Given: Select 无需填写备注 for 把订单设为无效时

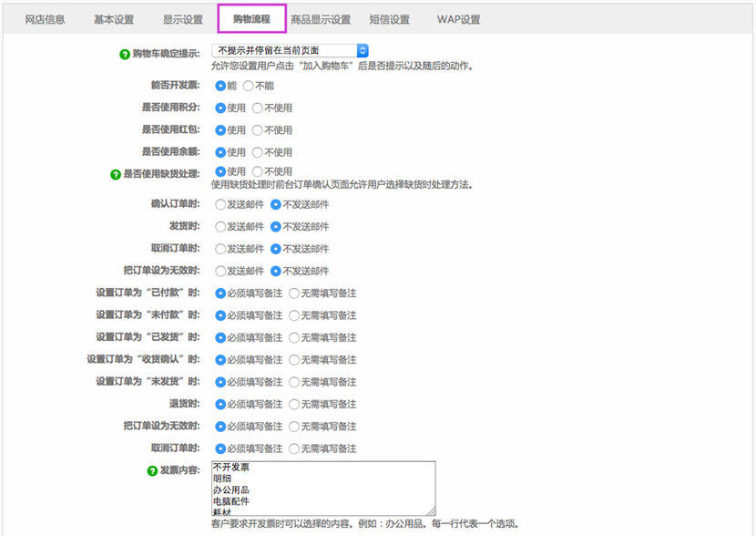Looking at the screenshot, I should pos(294,427).
